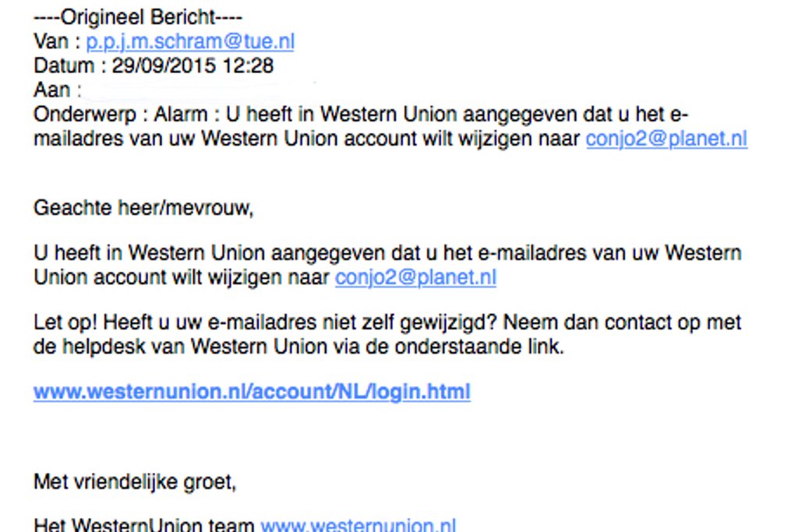Click the "Het WesternUnion team" signature text

(144, 525)
